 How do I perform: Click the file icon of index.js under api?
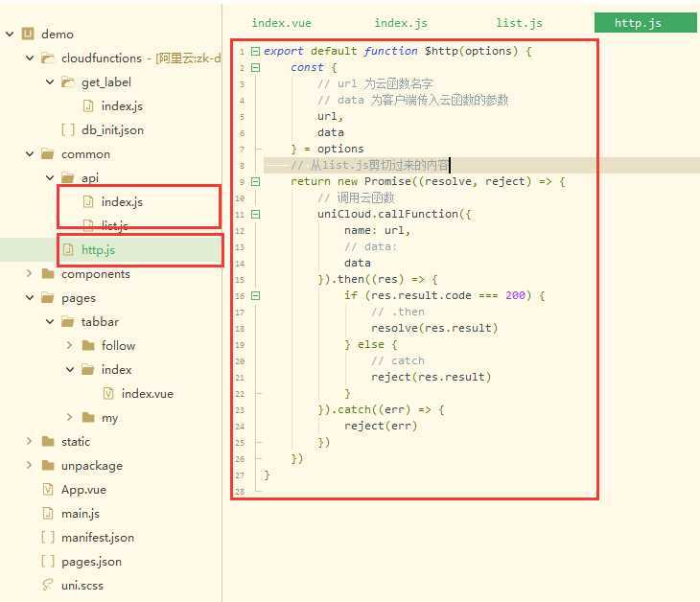point(88,201)
